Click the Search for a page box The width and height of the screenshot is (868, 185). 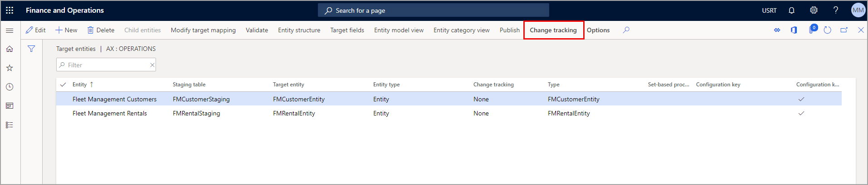(x=434, y=10)
